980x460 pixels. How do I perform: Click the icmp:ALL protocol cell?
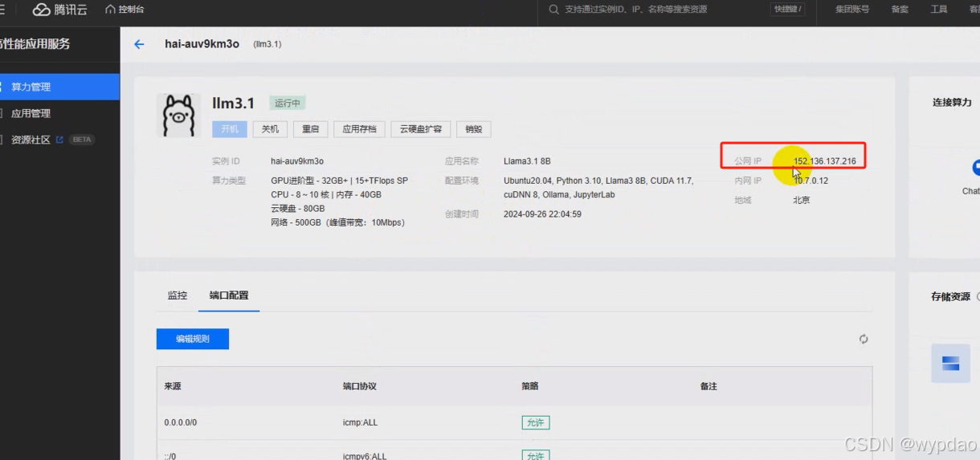pyautogui.click(x=360, y=422)
